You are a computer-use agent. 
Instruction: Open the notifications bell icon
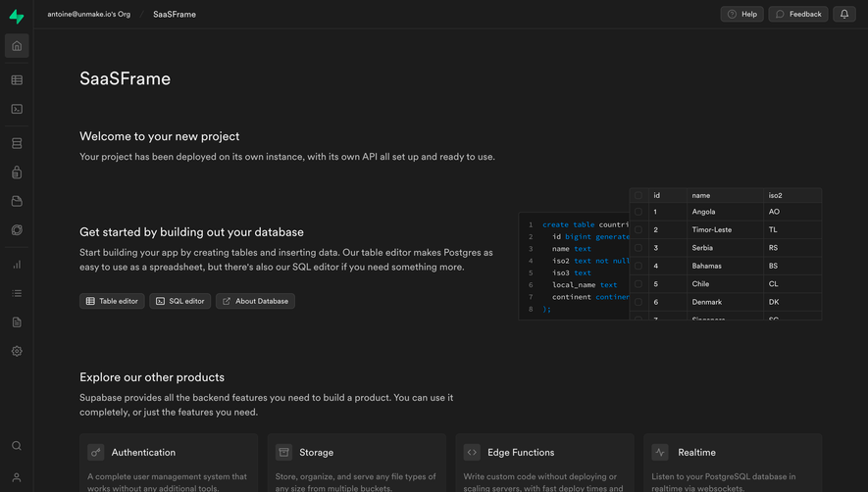pyautogui.click(x=844, y=15)
